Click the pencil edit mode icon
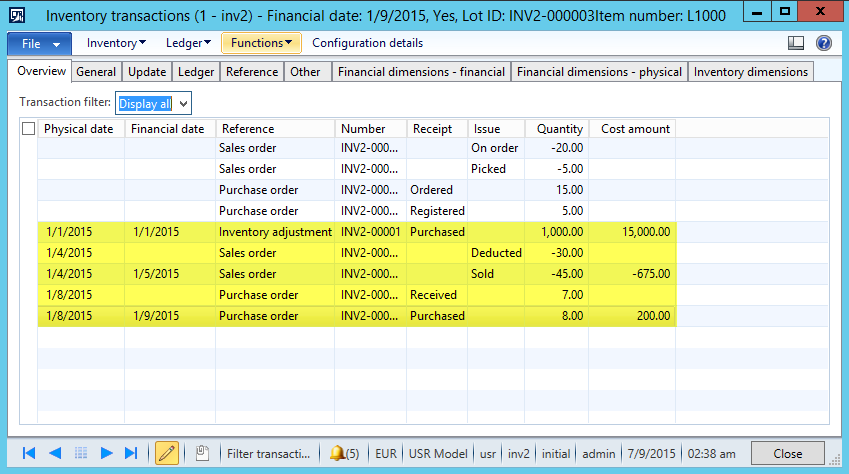Screen dimensions: 849x474 point(167,453)
